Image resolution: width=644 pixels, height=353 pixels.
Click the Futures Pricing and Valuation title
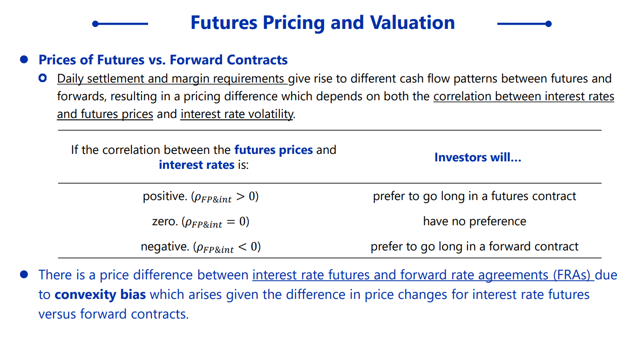point(322,23)
